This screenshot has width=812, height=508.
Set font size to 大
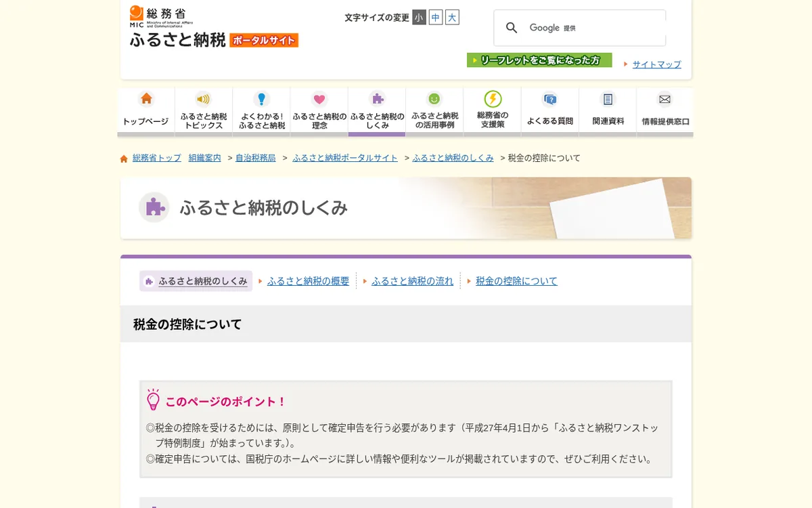[x=452, y=18]
